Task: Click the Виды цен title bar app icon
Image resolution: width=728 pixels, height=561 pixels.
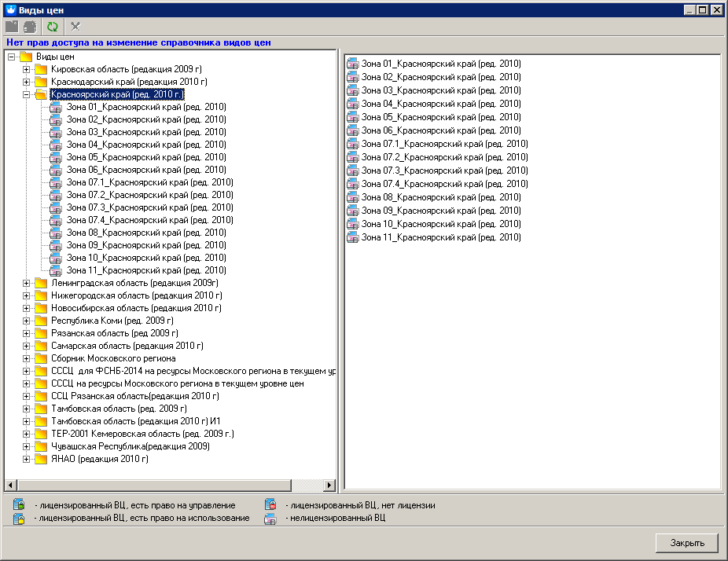Action: click(x=10, y=9)
